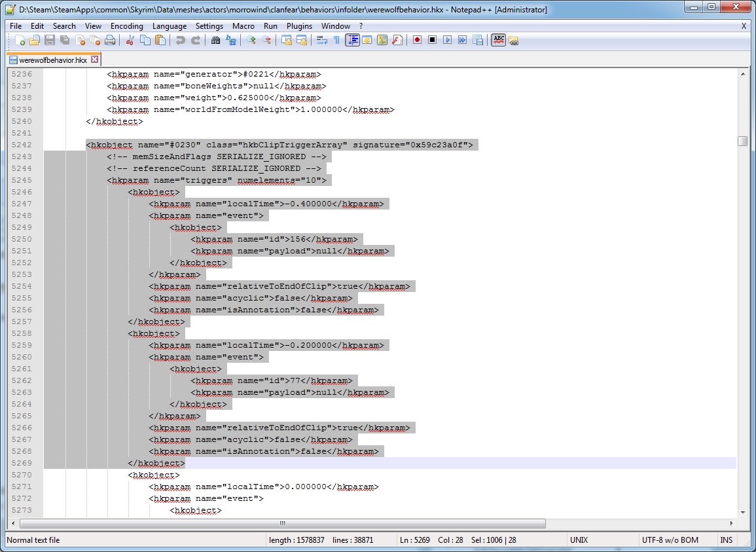Click the vertical scrollbar thumb

pyautogui.click(x=742, y=141)
